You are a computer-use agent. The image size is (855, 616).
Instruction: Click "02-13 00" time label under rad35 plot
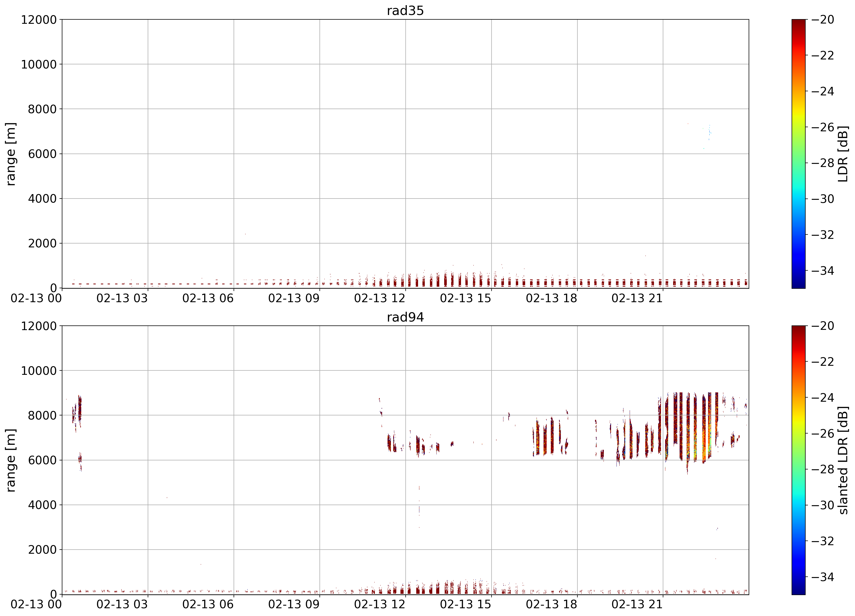pyautogui.click(x=36, y=298)
